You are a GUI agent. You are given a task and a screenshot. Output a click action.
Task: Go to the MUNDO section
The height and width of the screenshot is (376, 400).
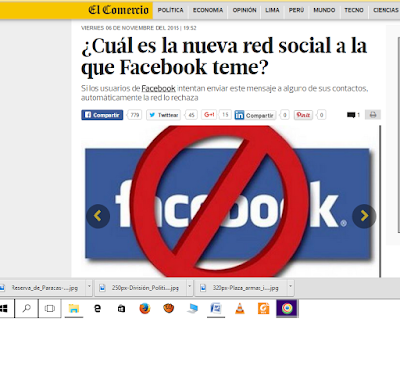(324, 10)
